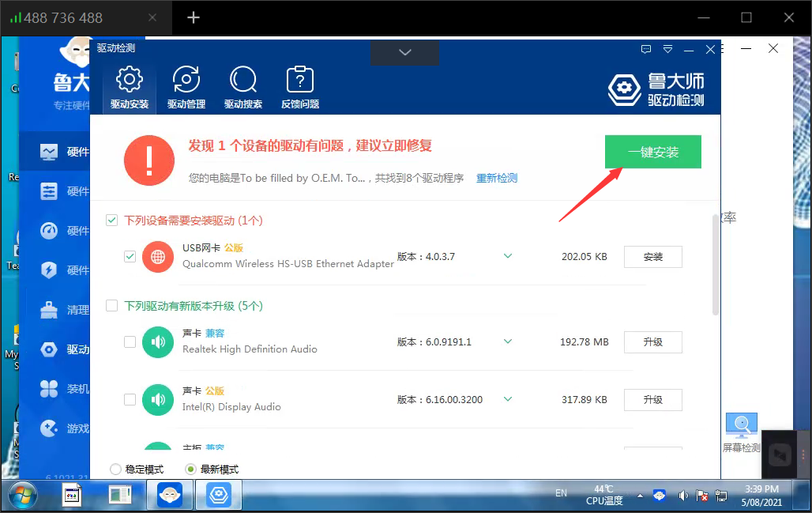Image resolution: width=812 pixels, height=513 pixels.
Task: Select the 稳定模式 radio button
Action: click(x=116, y=470)
